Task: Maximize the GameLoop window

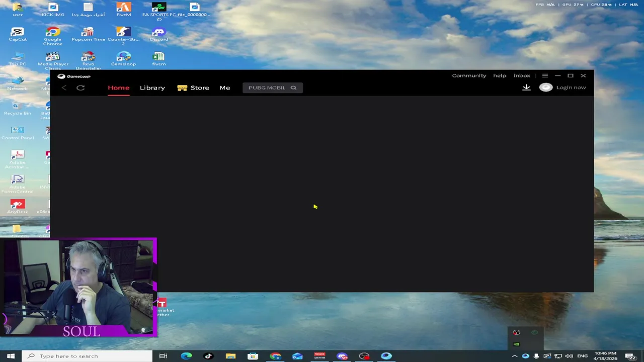Action: click(x=571, y=75)
